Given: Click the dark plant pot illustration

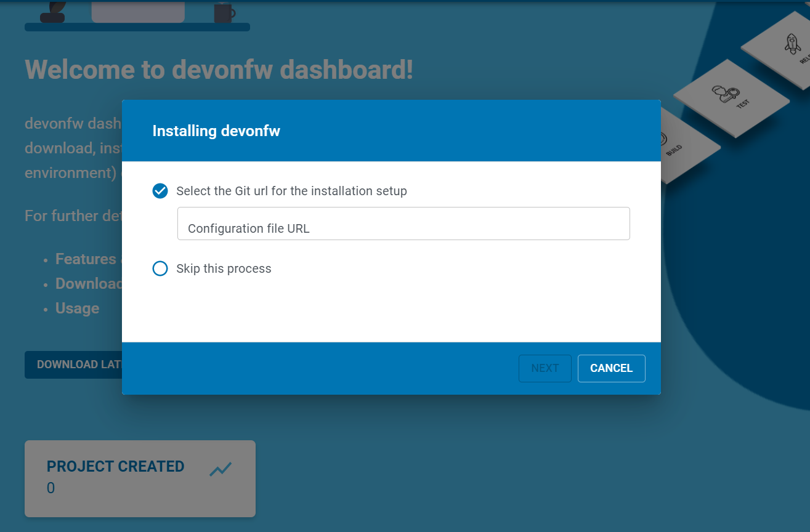Looking at the screenshot, I should (52, 14).
